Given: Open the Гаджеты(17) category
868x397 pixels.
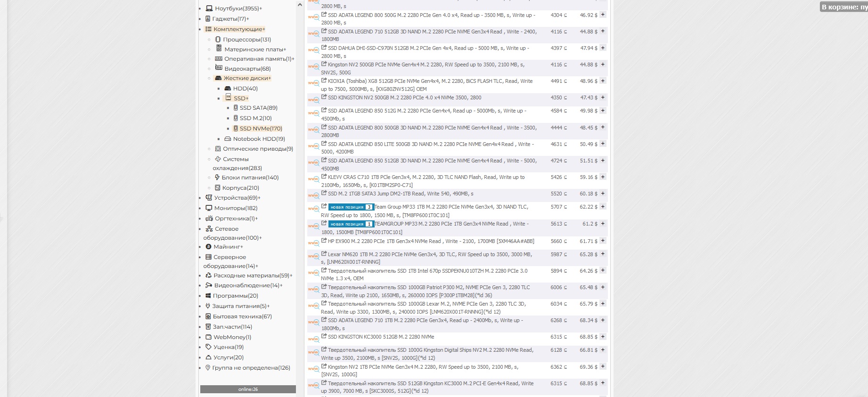Looking at the screenshot, I should pos(230,19).
